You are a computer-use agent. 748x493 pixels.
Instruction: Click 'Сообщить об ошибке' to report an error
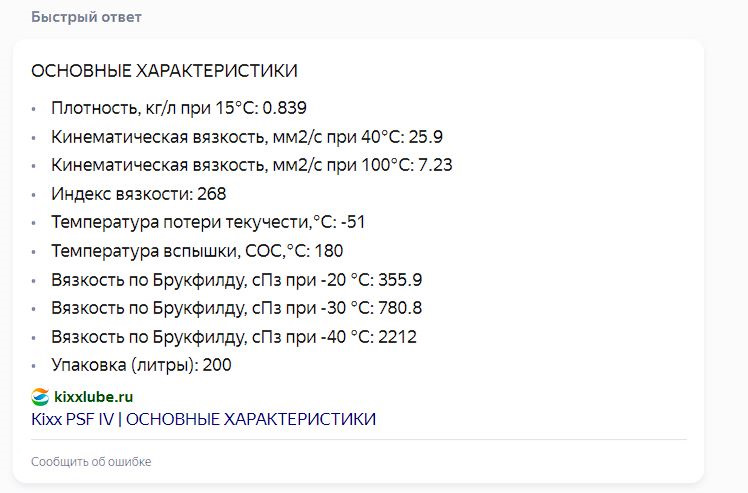click(x=91, y=462)
